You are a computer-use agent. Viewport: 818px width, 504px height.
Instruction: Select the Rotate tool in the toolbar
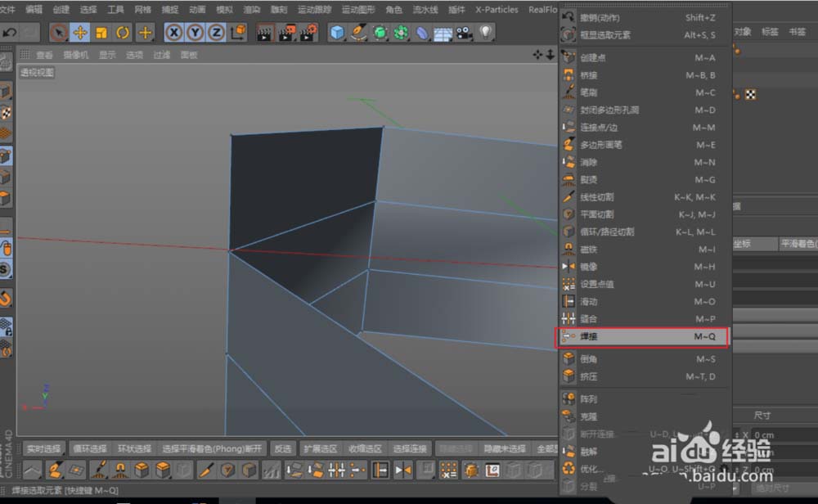pos(121,32)
